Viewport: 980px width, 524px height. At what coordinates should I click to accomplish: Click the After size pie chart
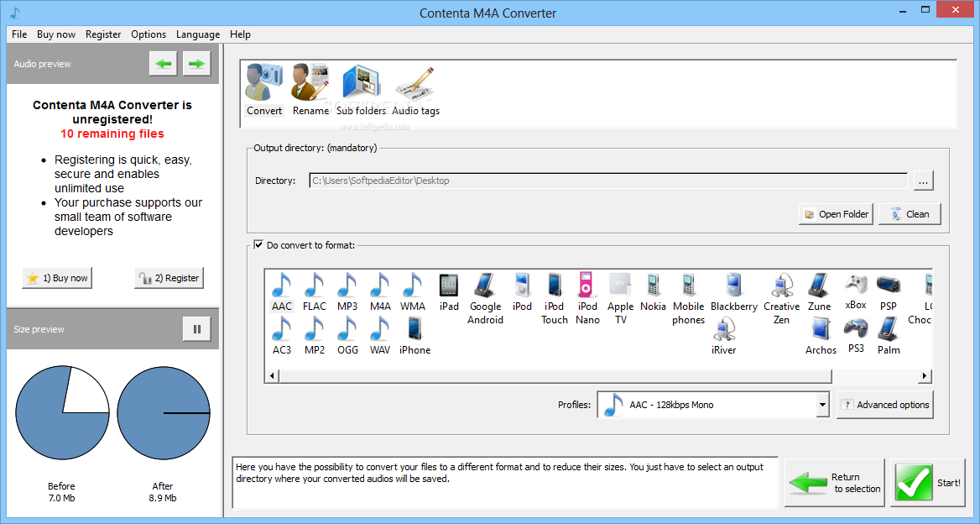[163, 412]
